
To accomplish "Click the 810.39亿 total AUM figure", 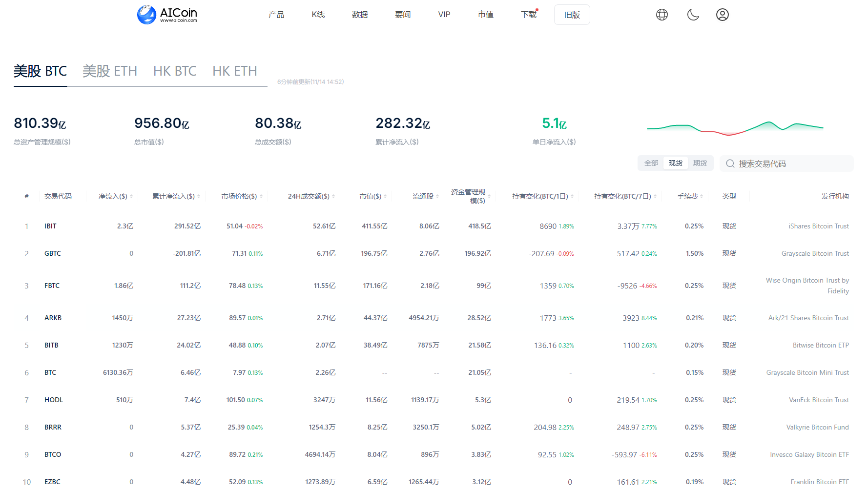I will 40,123.
